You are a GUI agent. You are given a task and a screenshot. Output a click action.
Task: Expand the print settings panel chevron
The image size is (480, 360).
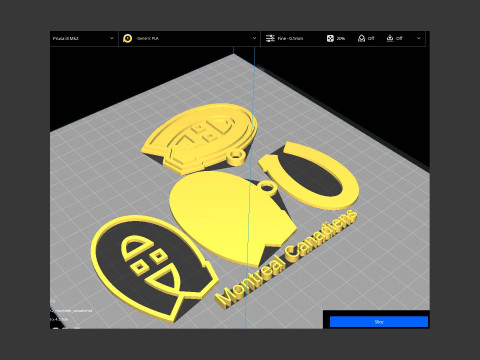click(419, 38)
